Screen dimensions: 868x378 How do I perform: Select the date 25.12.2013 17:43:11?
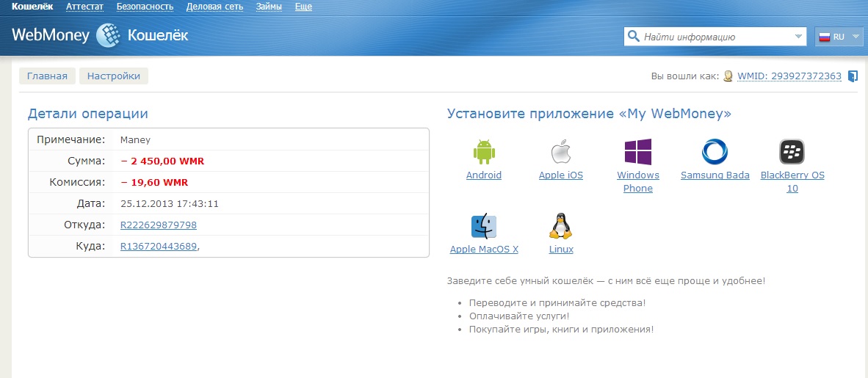point(170,203)
